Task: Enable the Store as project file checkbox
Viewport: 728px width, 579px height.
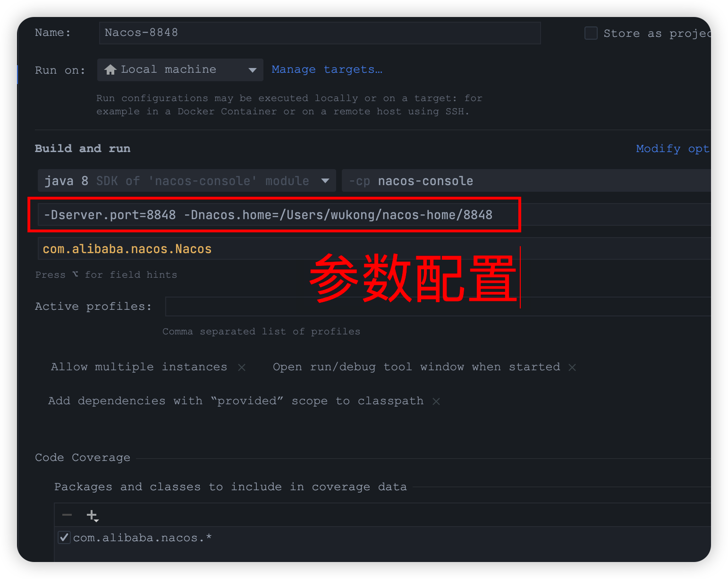Action: [591, 33]
